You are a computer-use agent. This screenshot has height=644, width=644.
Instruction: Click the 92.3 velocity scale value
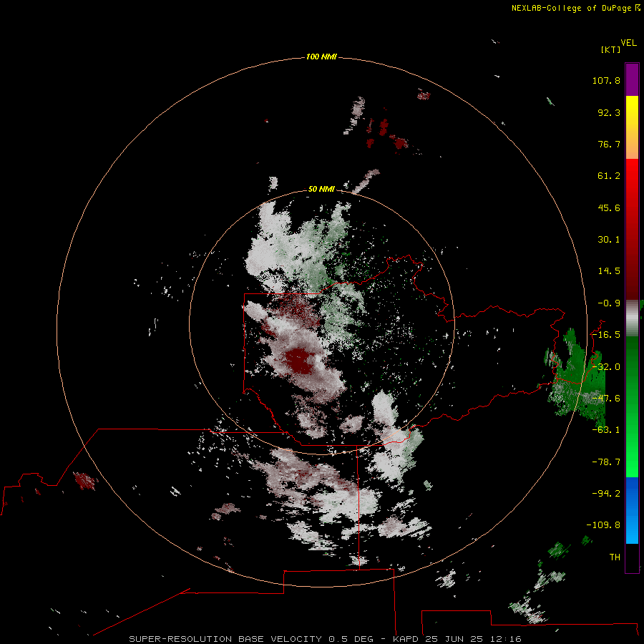(x=609, y=112)
